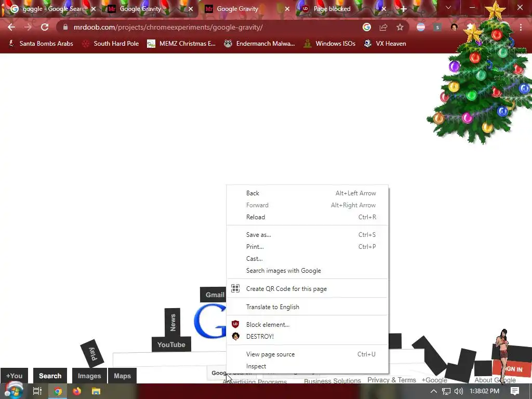Open the striped flag extension icon
The width and height of the screenshot is (532, 399).
click(421, 27)
